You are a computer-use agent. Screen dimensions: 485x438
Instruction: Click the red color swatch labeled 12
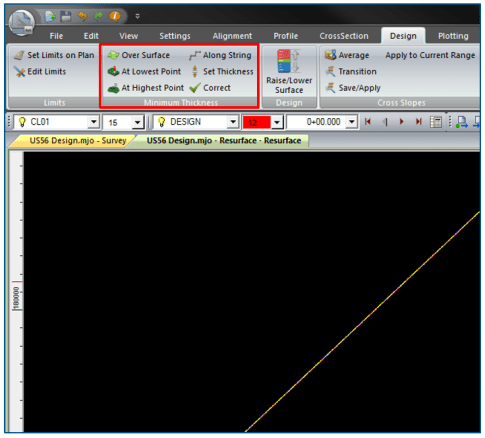257,122
